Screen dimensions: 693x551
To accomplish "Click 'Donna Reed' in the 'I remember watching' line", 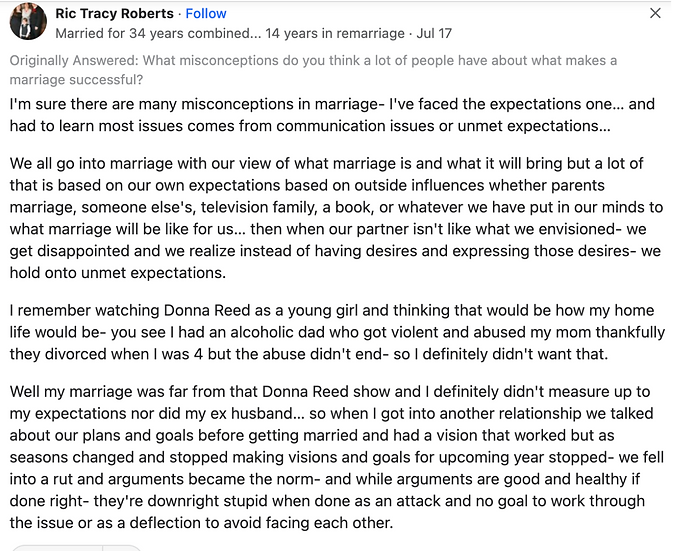I will (x=207, y=310).
